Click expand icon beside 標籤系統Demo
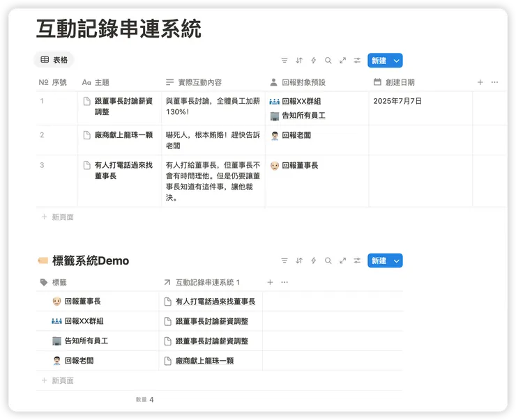This screenshot has width=516, height=420. tap(342, 260)
